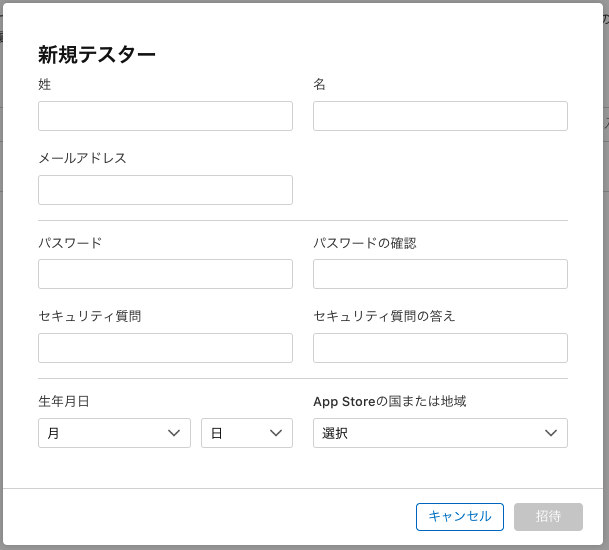Screen dimensions: 609x550
Task: Click the 名 (first name) input field
Action: tap(440, 116)
